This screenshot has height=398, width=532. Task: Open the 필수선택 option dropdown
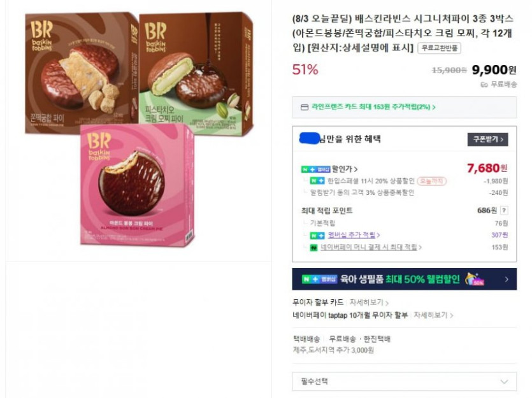[404, 381]
